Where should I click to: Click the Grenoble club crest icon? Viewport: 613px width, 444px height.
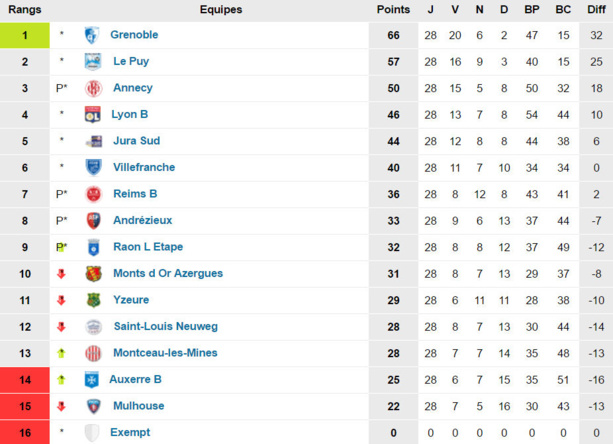(92, 35)
